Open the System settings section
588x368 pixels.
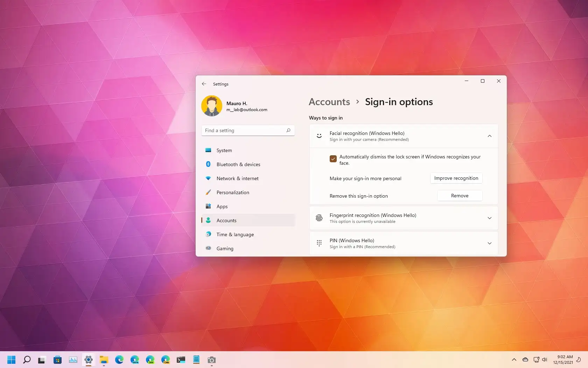click(224, 150)
